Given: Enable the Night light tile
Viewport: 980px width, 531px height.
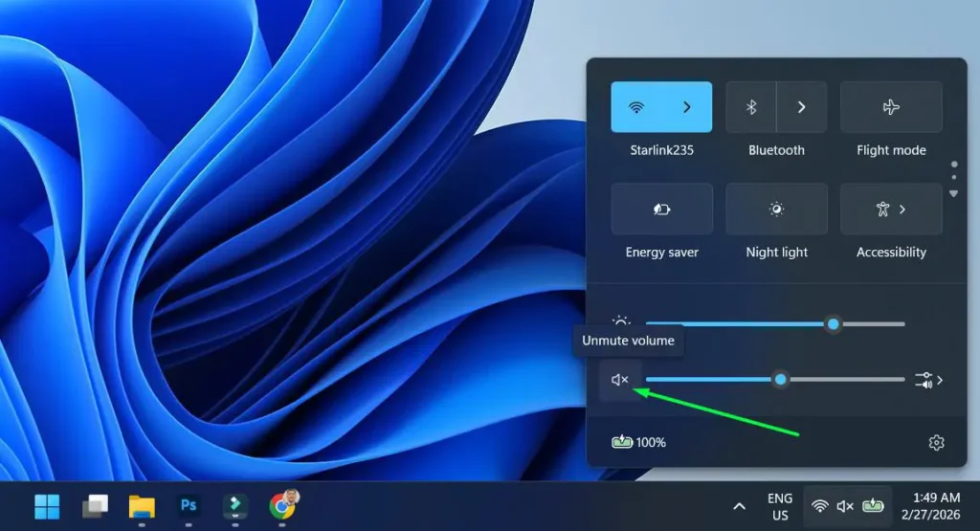Looking at the screenshot, I should point(777,209).
